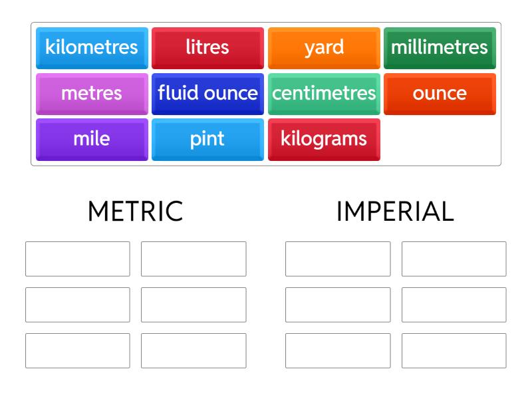The width and height of the screenshot is (532, 399).
Task: Click the purple mile tile
Action: 92,139
